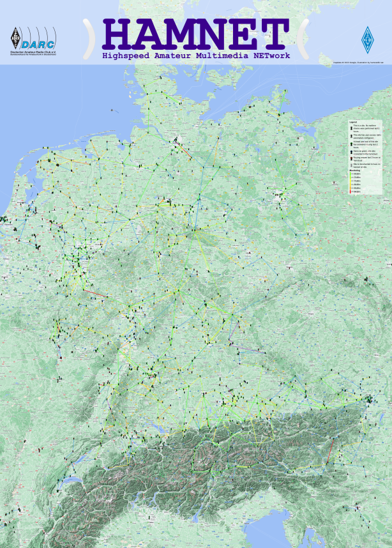Image resolution: width=392 pixels, height=548 pixels.
Task: Select the green site marker in the legend
Action: (x=352, y=144)
